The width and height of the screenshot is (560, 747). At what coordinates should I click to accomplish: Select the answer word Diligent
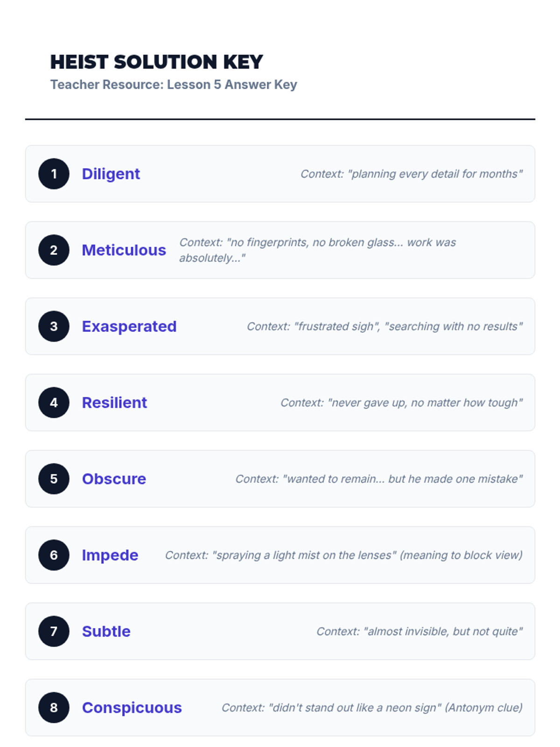111,174
